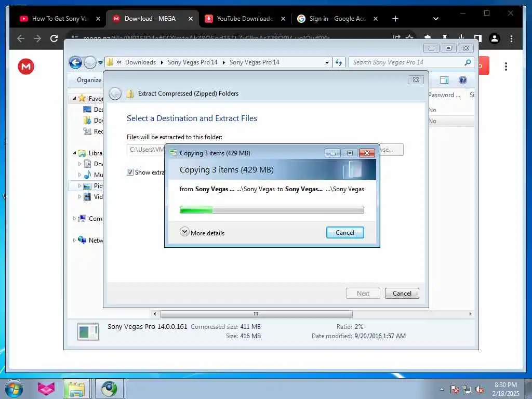The image size is (532, 399).
Task: Go forward in the browser
Action: [37, 38]
